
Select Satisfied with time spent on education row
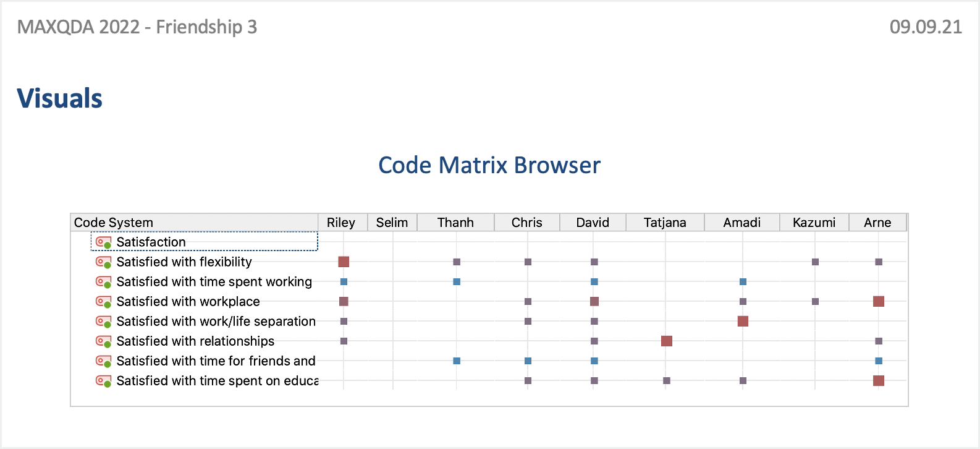pyautogui.click(x=205, y=380)
